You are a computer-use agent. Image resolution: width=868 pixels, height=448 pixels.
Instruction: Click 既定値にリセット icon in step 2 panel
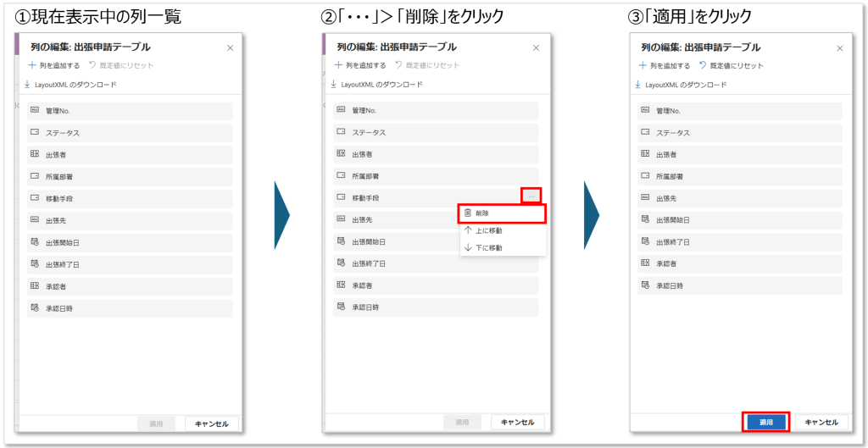tap(398, 65)
